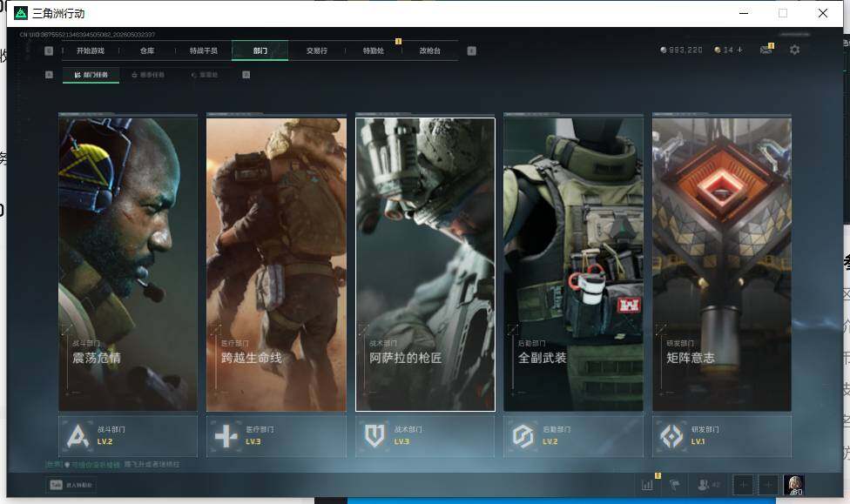Click the 993,220 currency coin icon

tap(664, 50)
